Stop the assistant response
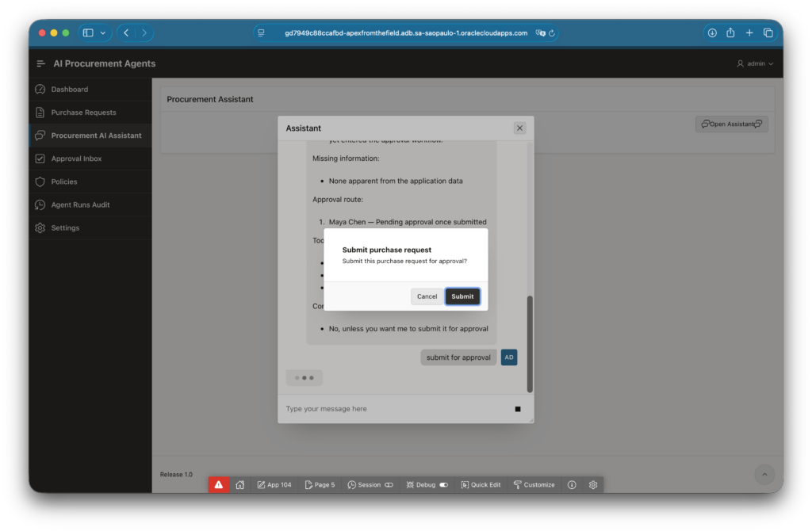The image size is (812, 531). click(x=517, y=409)
